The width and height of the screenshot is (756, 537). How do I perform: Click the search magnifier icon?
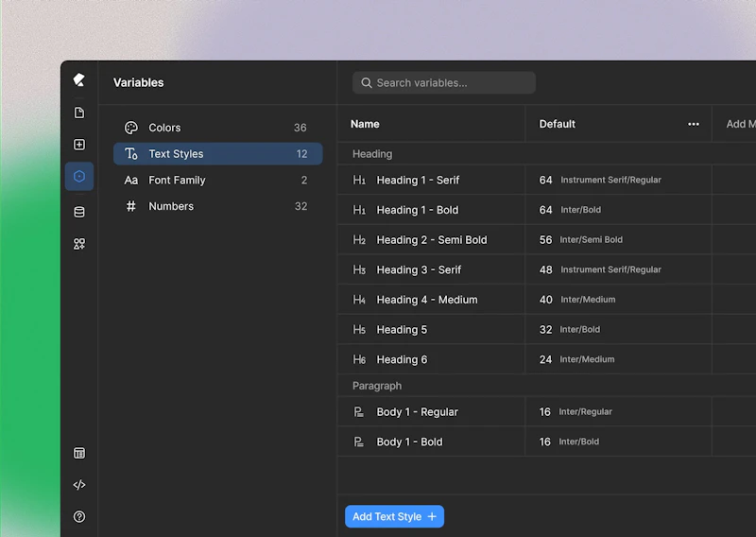[x=367, y=83]
